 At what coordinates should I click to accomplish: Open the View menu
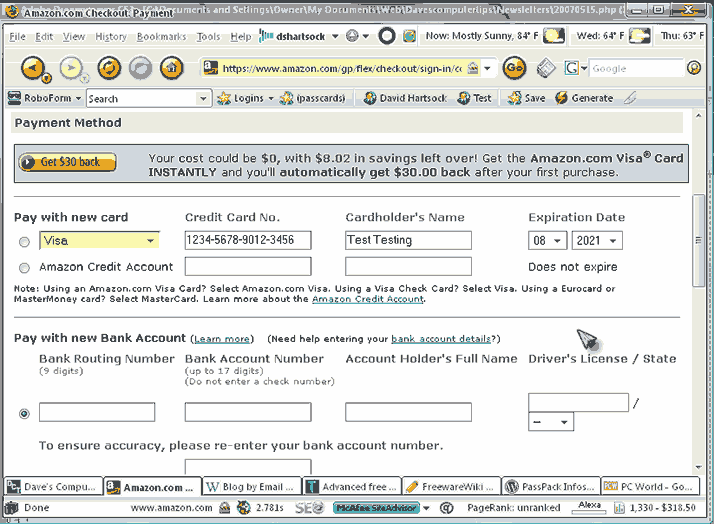[x=74, y=36]
